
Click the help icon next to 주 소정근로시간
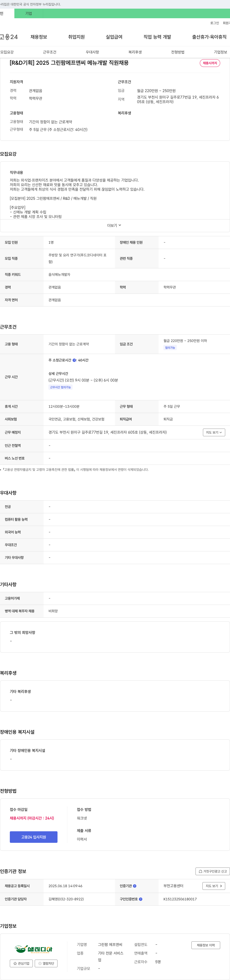(x=74, y=360)
